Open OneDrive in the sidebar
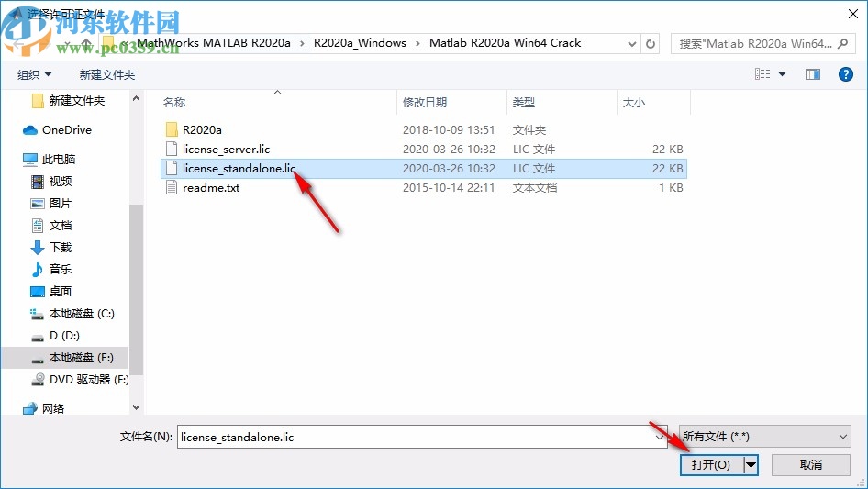The width and height of the screenshot is (868, 489). [57, 130]
